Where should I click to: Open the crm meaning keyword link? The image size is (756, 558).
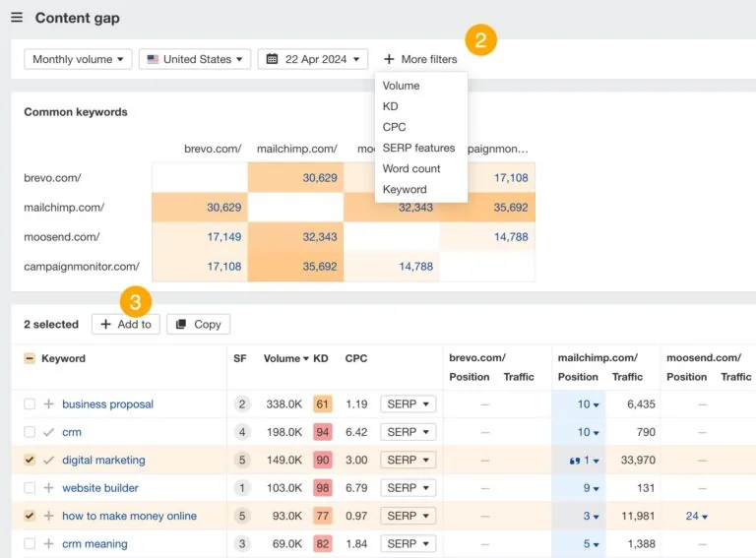point(94,543)
